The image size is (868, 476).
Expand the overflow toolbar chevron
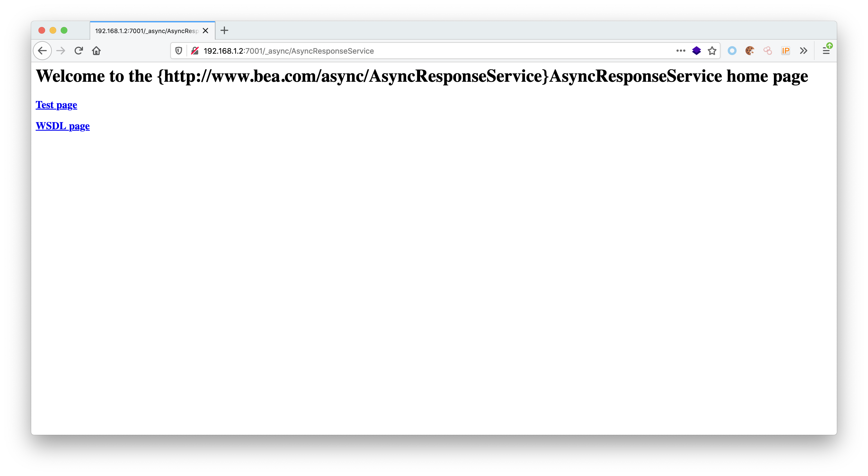[x=803, y=51]
